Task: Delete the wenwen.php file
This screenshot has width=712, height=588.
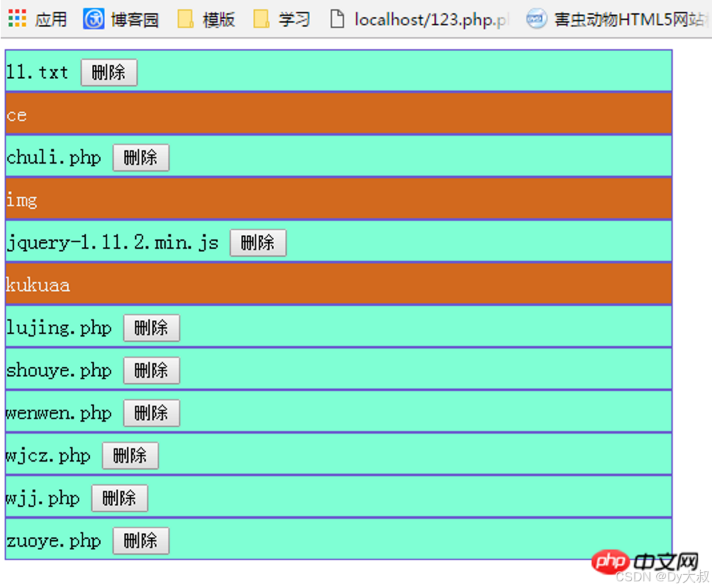Action: (151, 412)
